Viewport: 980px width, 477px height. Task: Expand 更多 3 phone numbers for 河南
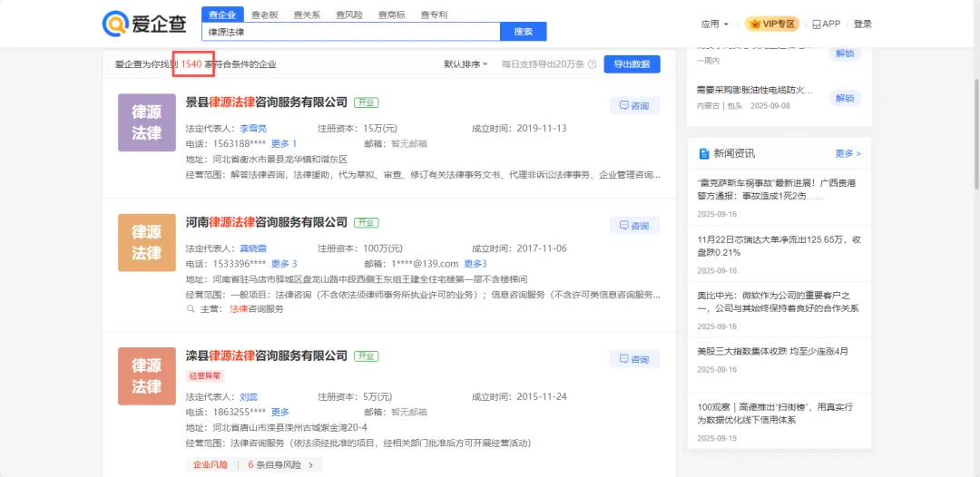pos(284,264)
